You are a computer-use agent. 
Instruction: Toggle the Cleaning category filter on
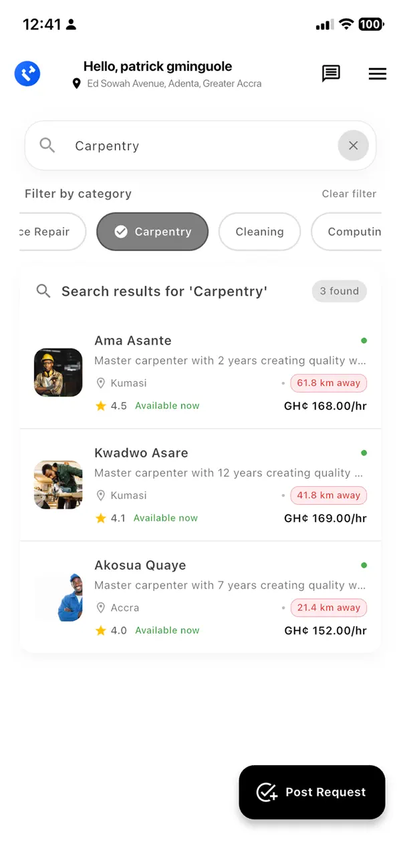click(259, 232)
